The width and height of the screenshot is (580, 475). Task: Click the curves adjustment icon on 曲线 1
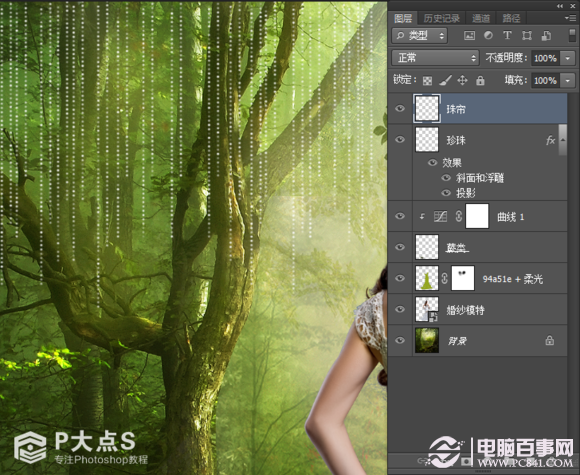point(440,216)
